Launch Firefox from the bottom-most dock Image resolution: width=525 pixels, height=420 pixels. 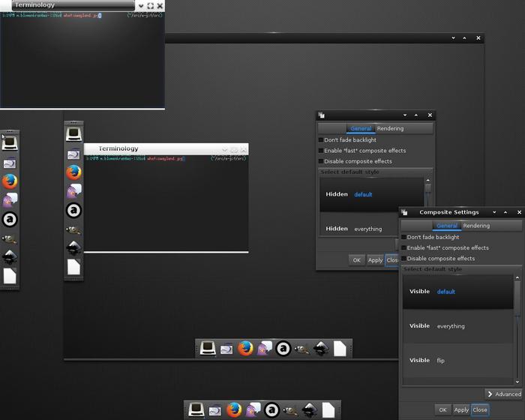coord(234,410)
